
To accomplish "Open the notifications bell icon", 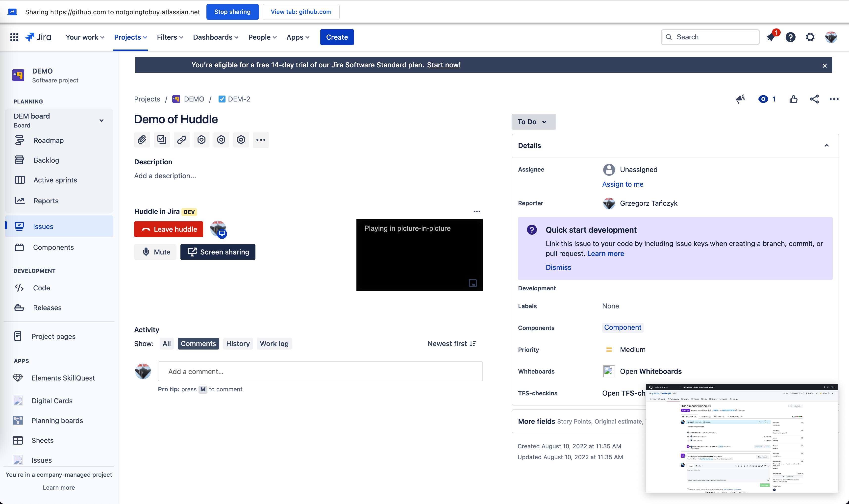I will [x=771, y=37].
